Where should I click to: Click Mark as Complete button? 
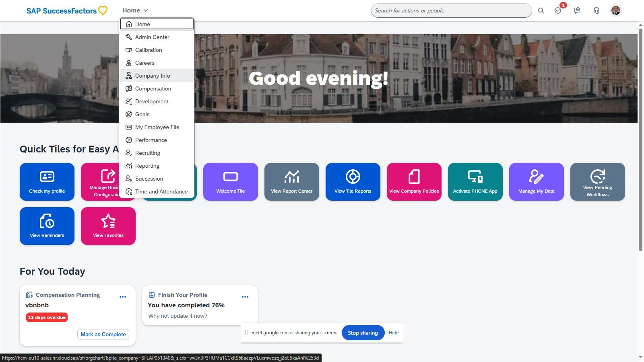pos(103,334)
